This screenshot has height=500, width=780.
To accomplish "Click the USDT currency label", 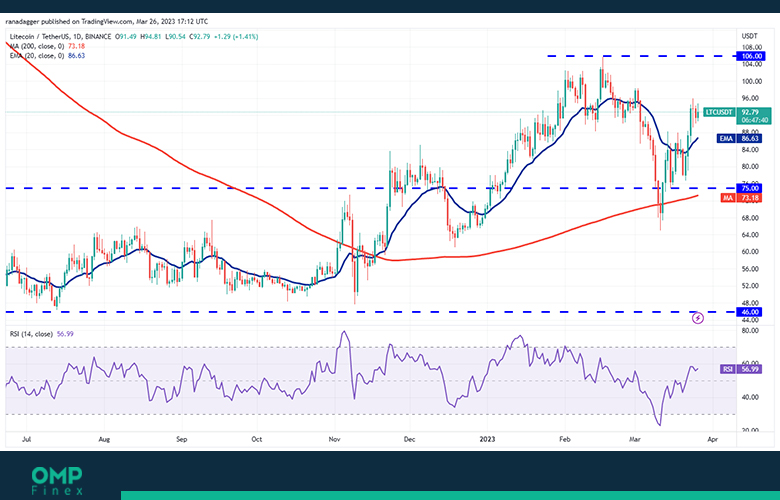I will pos(749,36).
